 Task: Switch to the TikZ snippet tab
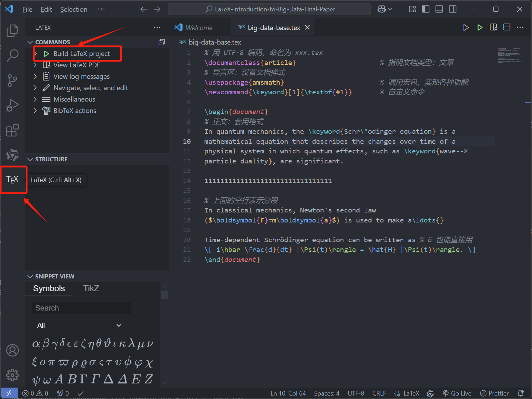[91, 288]
